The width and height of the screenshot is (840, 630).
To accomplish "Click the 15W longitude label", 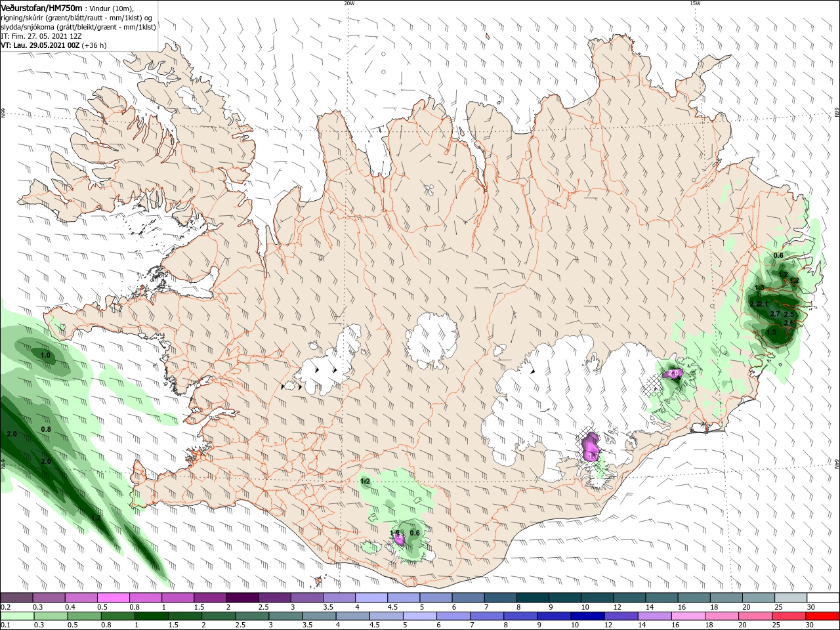I will [695, 3].
